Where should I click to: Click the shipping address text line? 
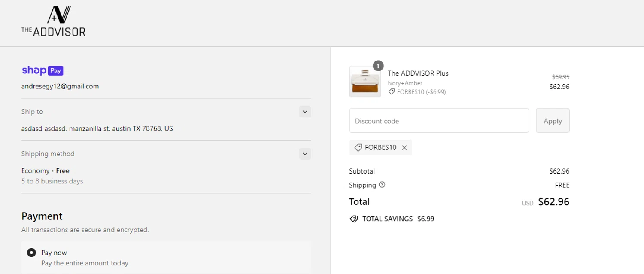point(97,128)
